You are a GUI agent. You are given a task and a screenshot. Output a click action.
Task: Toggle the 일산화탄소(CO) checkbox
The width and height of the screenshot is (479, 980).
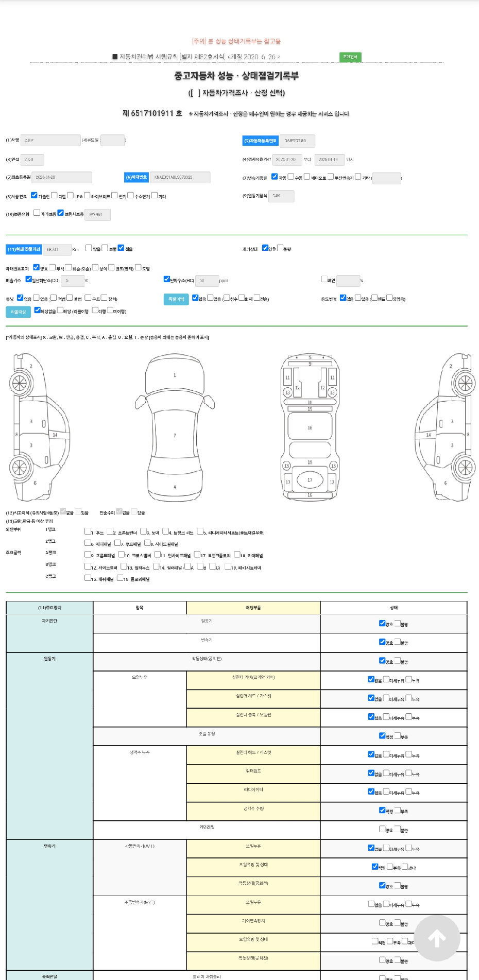point(29,279)
